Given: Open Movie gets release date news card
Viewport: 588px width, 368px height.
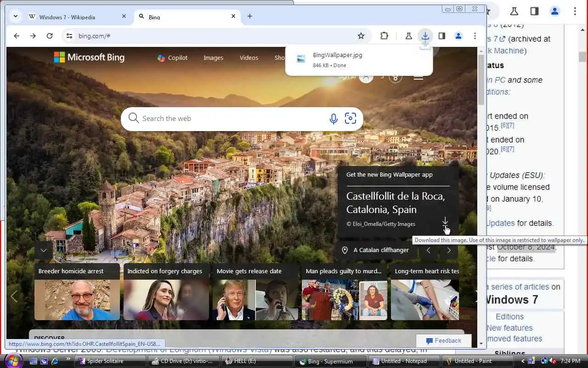Looking at the screenshot, I should click(x=255, y=292).
